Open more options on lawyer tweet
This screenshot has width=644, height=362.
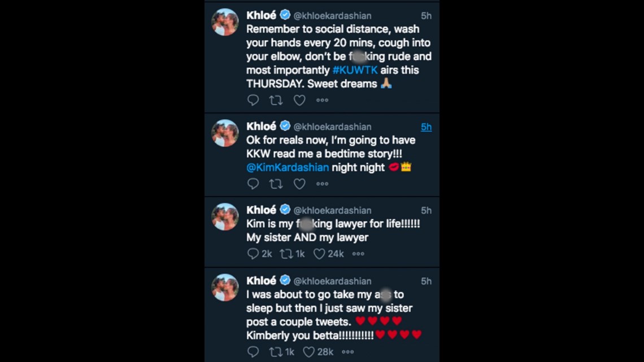[358, 254]
